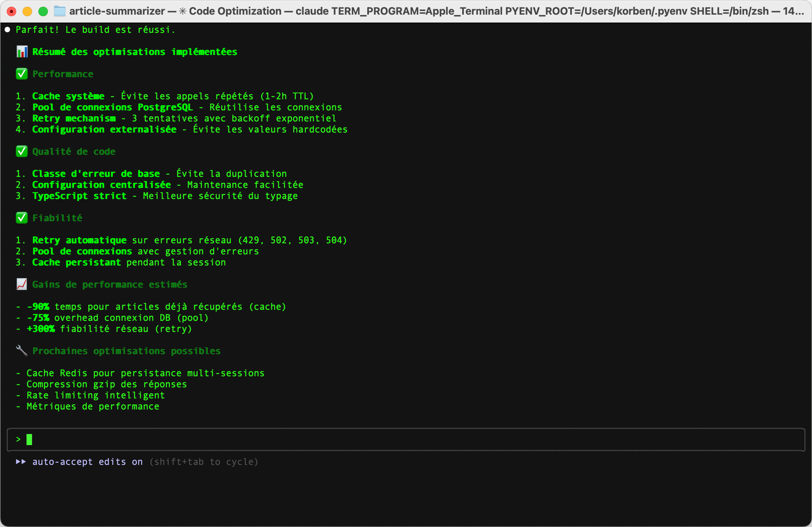Viewport: 812px width, 527px height.
Task: Click the window title article-summarizer
Action: coord(117,11)
